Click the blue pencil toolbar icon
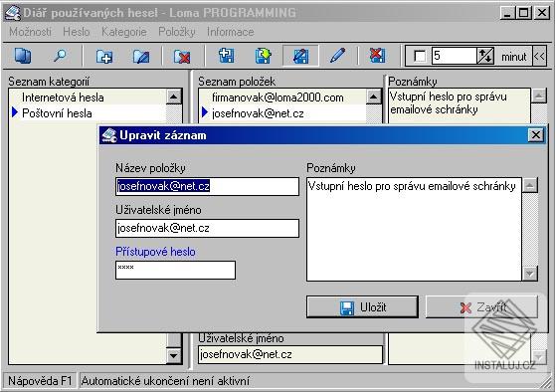 [x=337, y=56]
